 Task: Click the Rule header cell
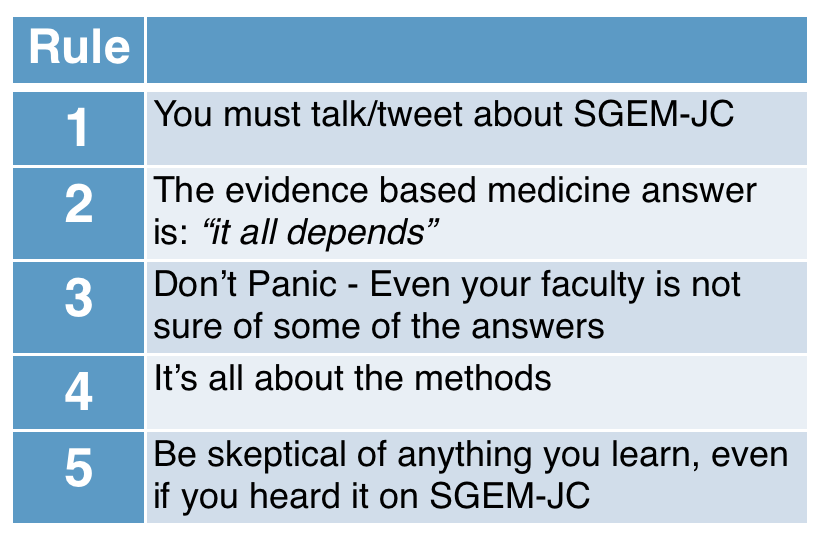pos(78,49)
